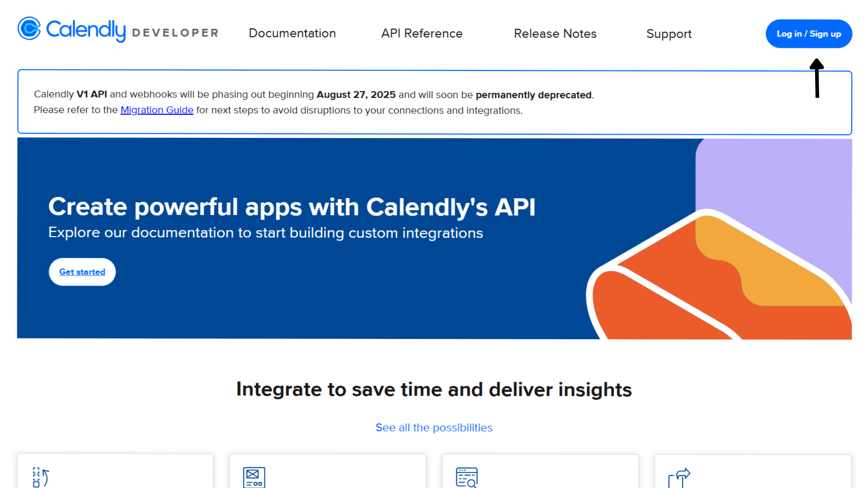
Task: Open the Support navigation item
Action: (x=669, y=34)
